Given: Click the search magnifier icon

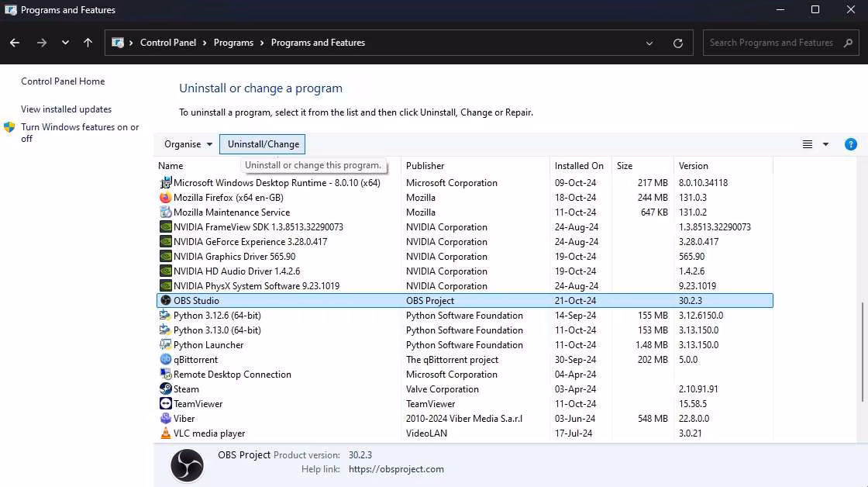Looking at the screenshot, I should [848, 43].
